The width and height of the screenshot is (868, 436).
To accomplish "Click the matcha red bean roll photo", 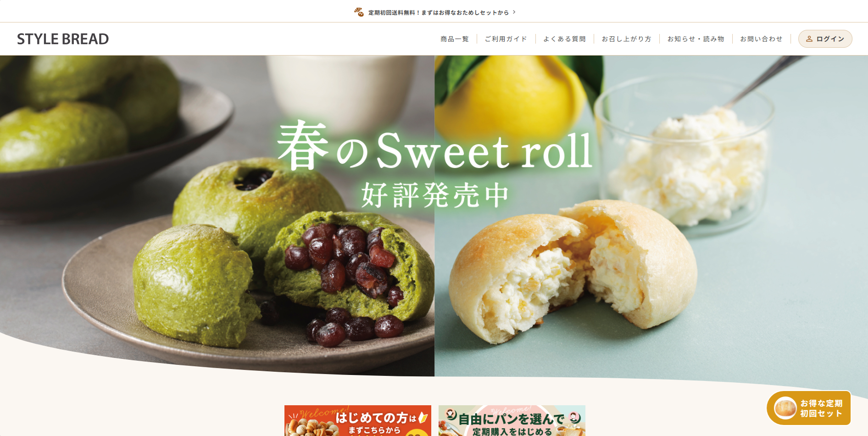I will [217, 216].
